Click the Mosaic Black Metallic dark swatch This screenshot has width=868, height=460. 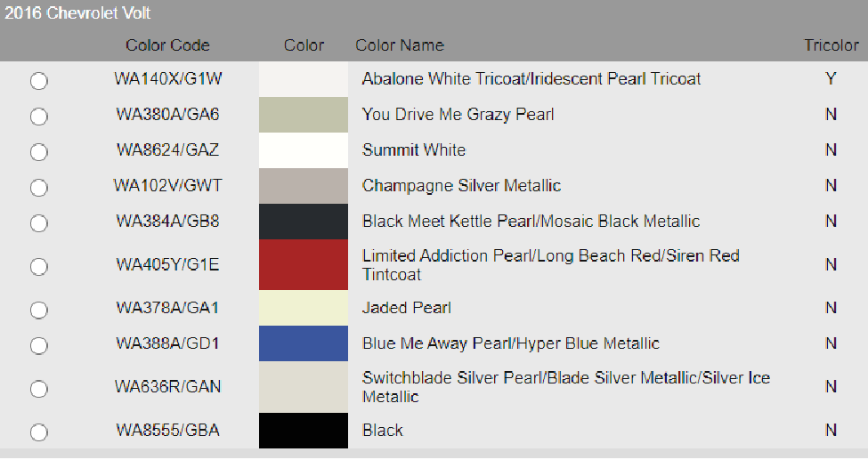[x=304, y=222]
